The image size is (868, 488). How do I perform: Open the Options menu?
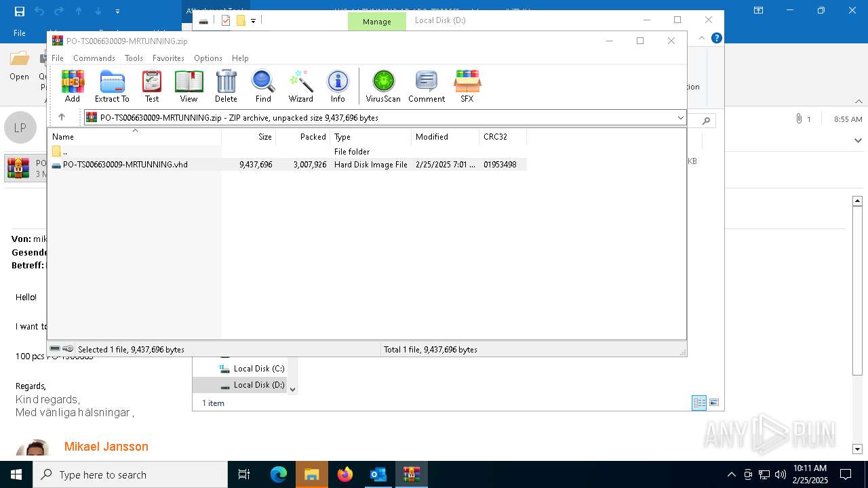[208, 58]
